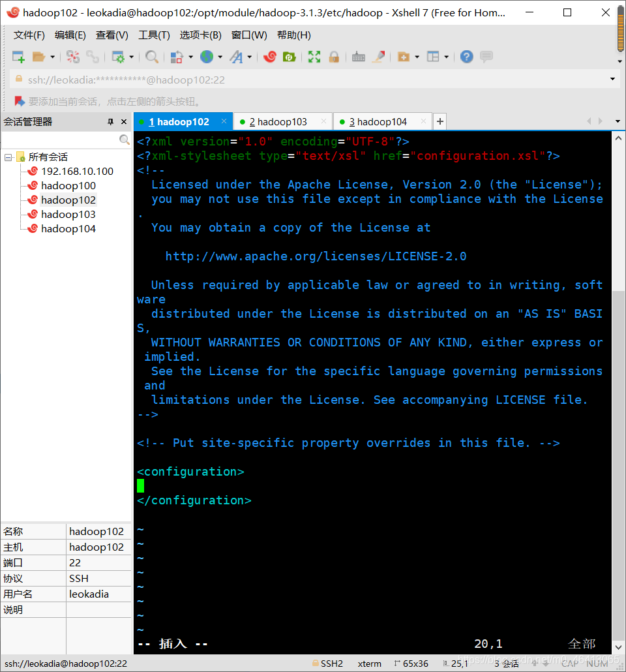Screen dimensions: 626x672
Task: Click the 端口 value 22
Action: [x=75, y=562]
